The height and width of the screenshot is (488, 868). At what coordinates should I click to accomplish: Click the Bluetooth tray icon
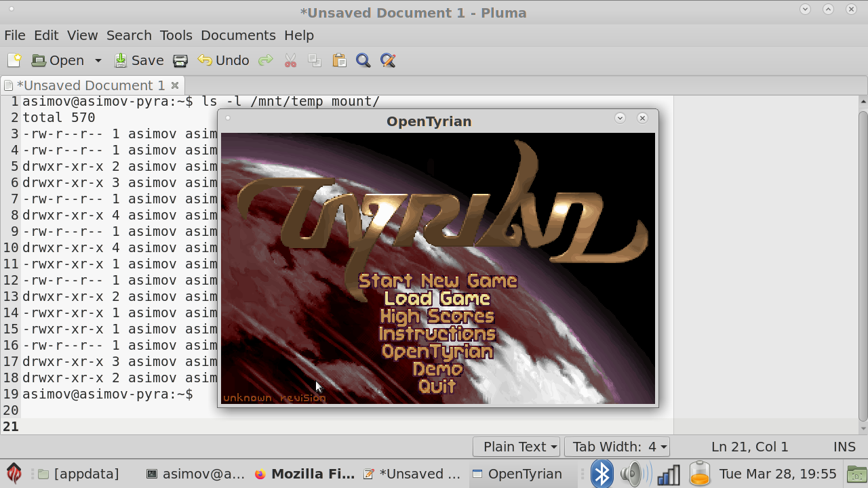point(601,474)
